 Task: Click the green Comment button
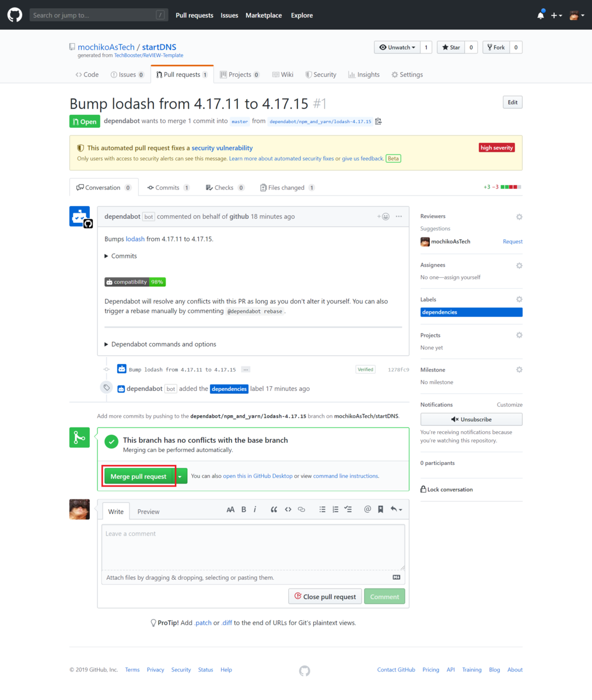coord(384,597)
